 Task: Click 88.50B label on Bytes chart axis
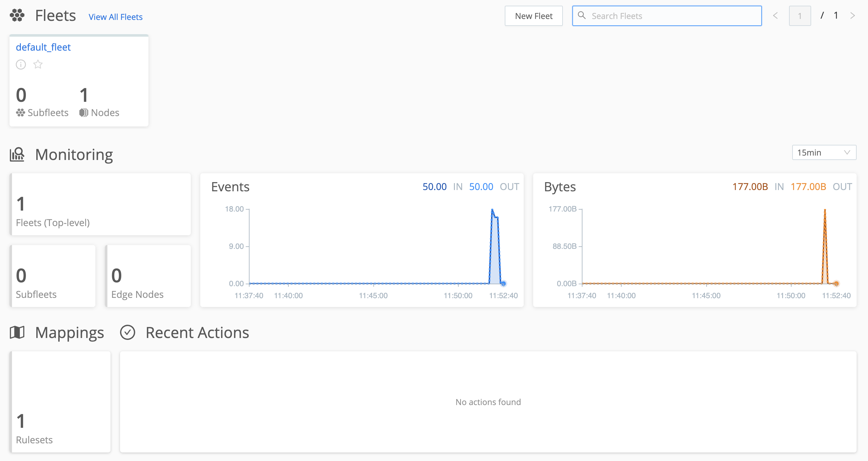point(564,246)
